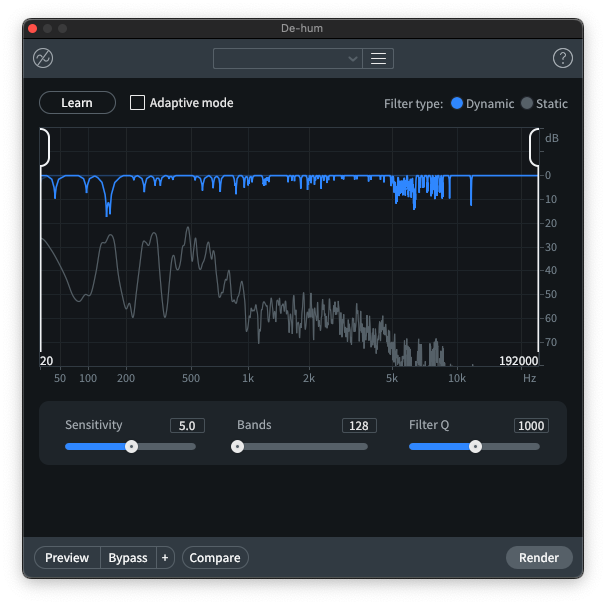This screenshot has height=605, width=606.
Task: Click the Filter Q value field 1000
Action: [x=531, y=425]
